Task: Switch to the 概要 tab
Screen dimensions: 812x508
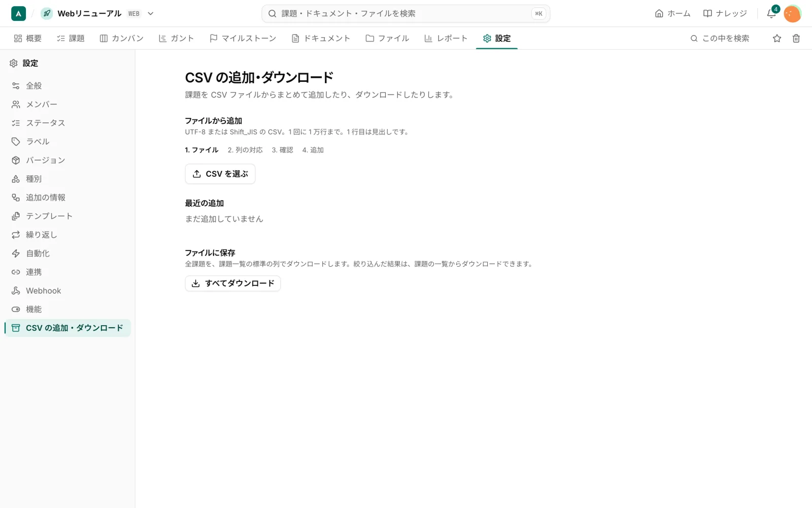Action: point(28,38)
